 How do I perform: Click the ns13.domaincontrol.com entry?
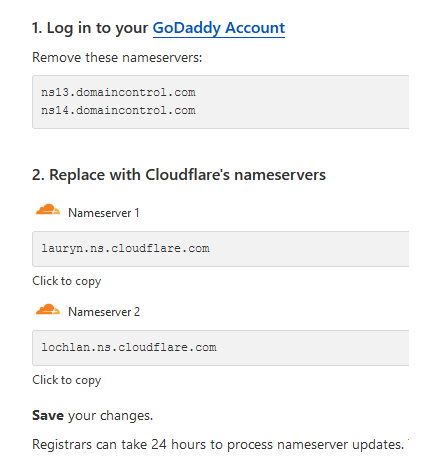118,92
